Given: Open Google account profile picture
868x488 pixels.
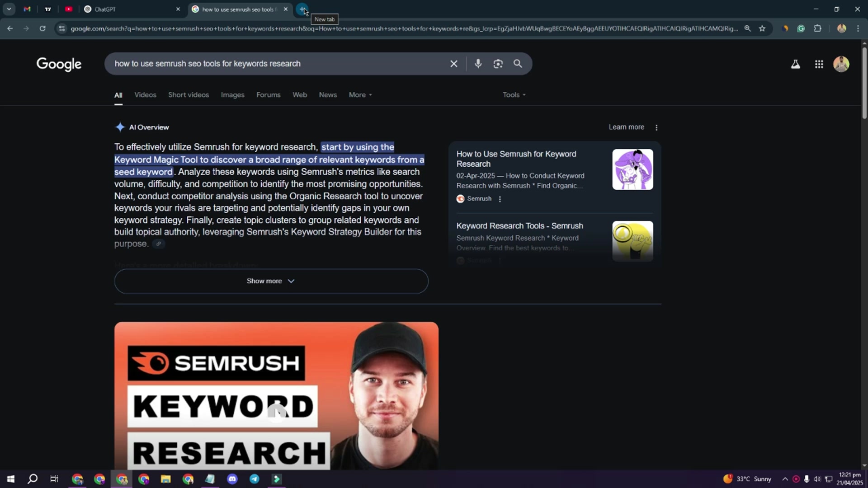Looking at the screenshot, I should 841,64.
